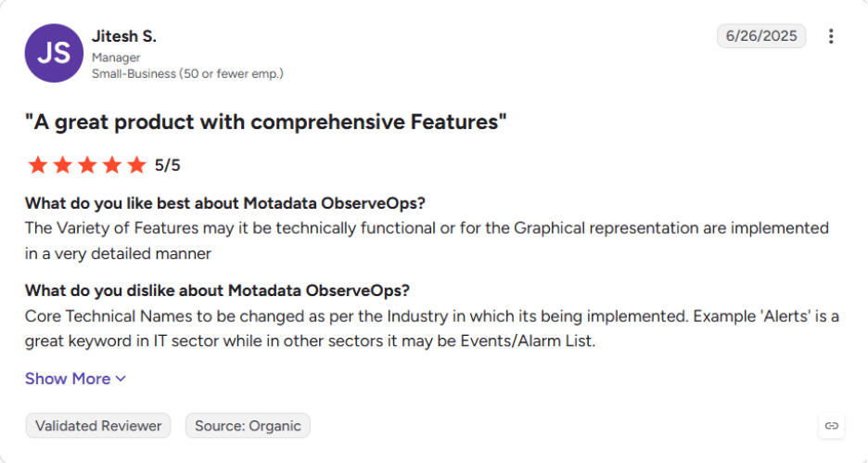
Task: Click the Validated Reviewer badge
Action: tap(98, 426)
